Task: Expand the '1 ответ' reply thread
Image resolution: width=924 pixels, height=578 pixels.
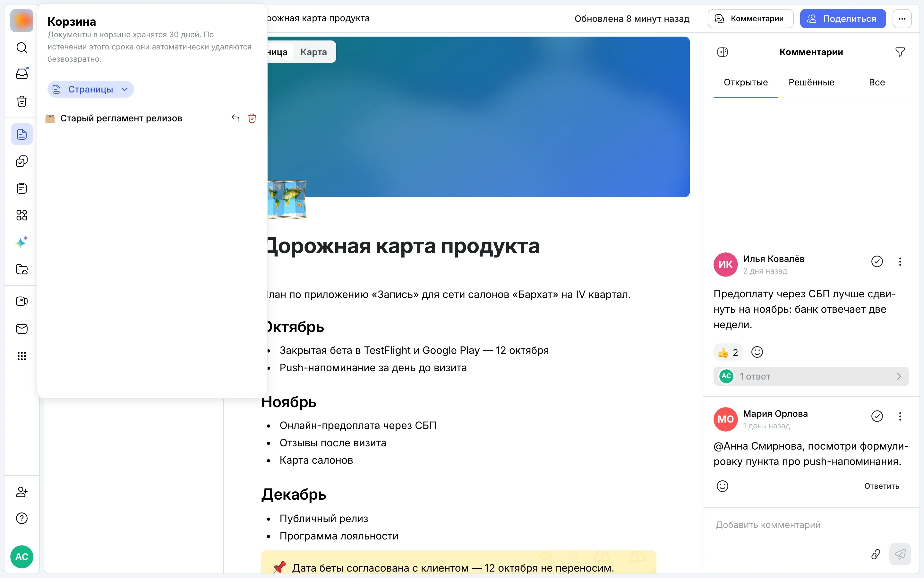Action: [x=811, y=376]
